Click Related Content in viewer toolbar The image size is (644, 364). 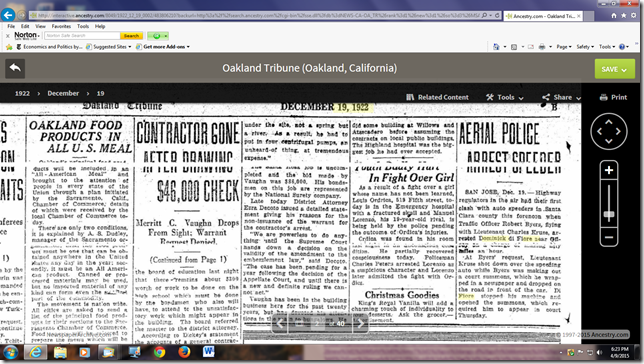tap(437, 97)
